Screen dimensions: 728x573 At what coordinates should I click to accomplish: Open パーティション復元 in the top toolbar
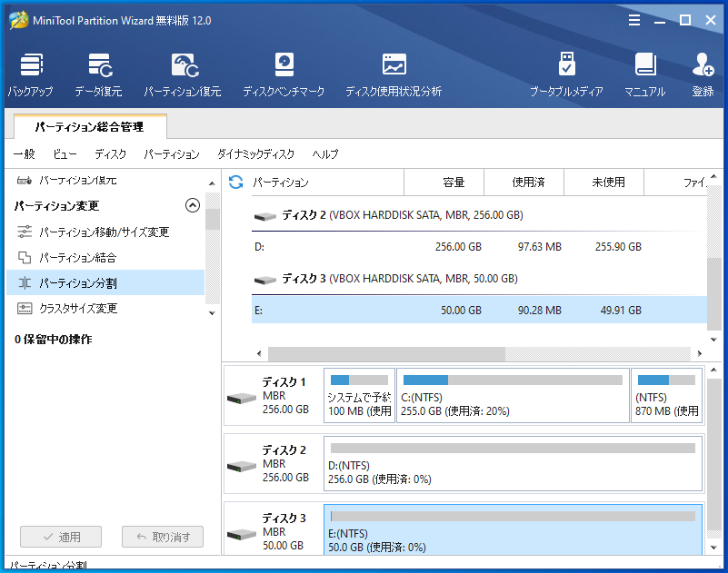(x=183, y=74)
